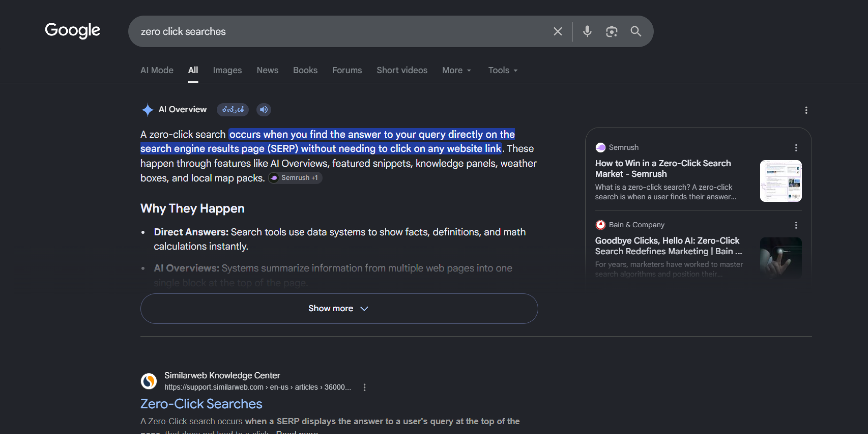
Task: Click the Similarweb Knowledge Center site name
Action: pyautogui.click(x=222, y=375)
